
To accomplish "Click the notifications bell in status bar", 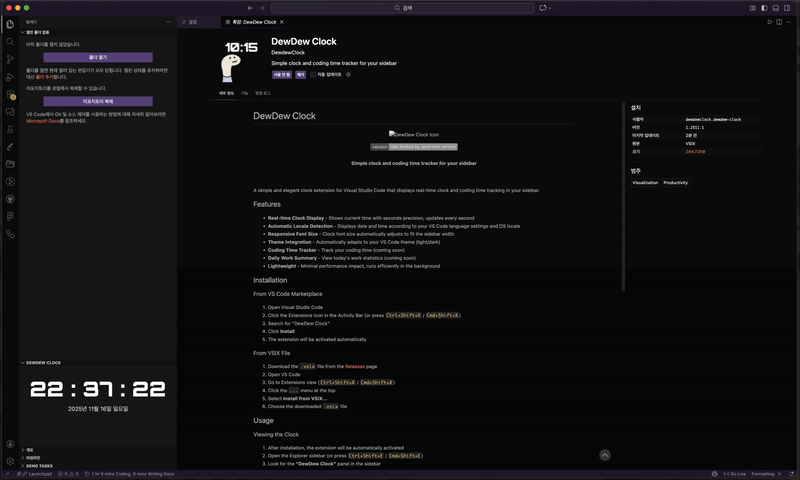I will click(x=791, y=474).
